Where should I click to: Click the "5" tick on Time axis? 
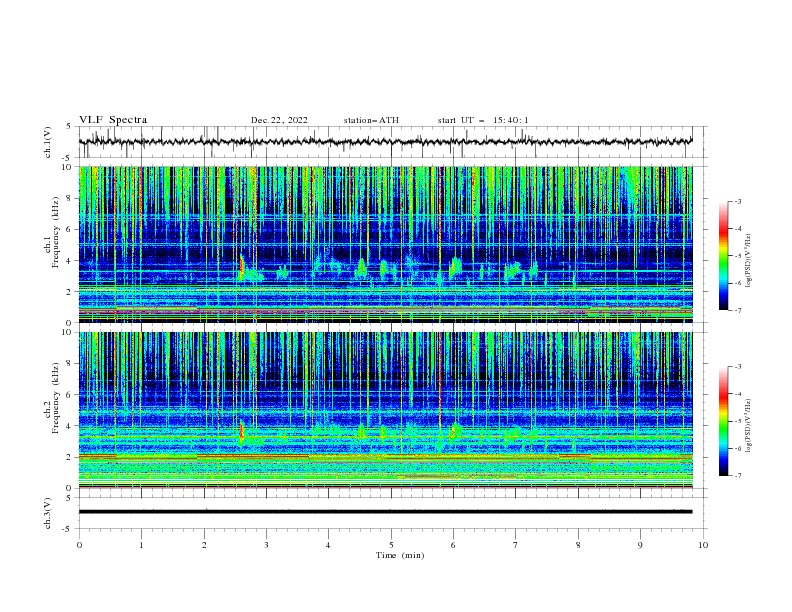(x=391, y=545)
